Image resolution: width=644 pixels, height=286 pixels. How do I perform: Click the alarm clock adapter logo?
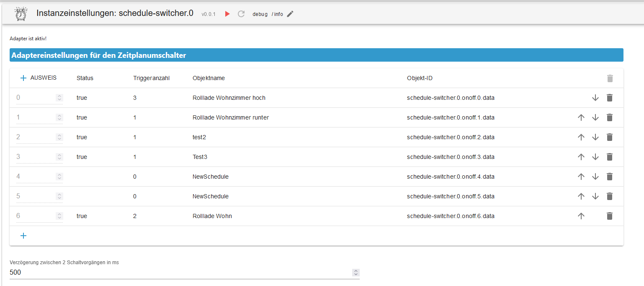coord(21,13)
